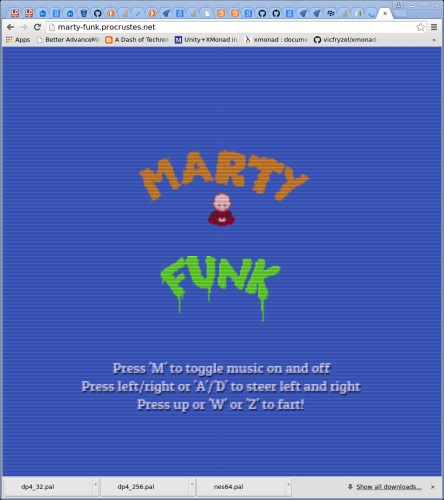Close the downloads bar
This screenshot has height=500, width=444.
pos(433,487)
